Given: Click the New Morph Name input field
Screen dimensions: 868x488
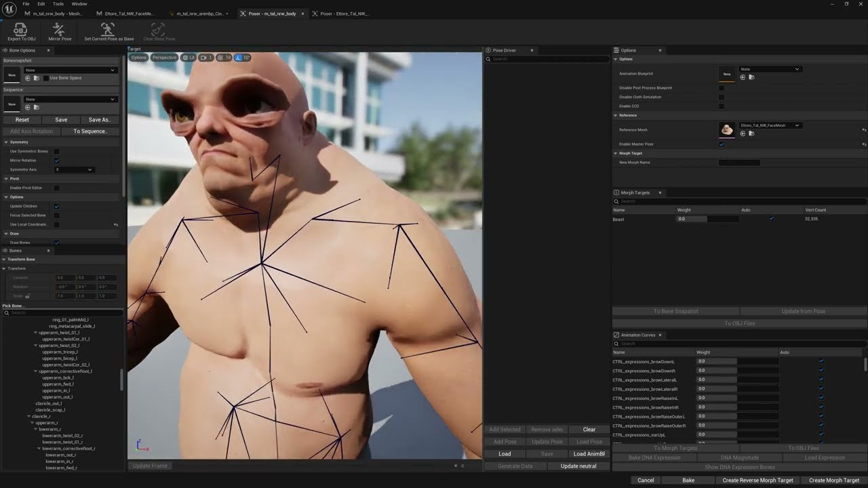Looking at the screenshot, I should pos(739,163).
